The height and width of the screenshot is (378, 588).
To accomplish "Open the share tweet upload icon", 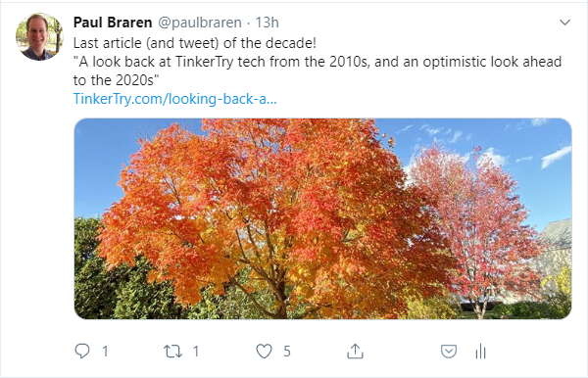I will pos(355,351).
